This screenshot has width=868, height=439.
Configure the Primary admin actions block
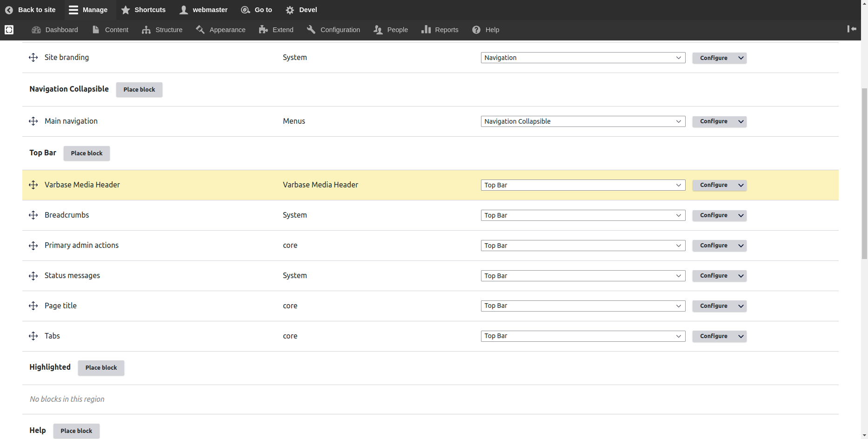(713, 246)
